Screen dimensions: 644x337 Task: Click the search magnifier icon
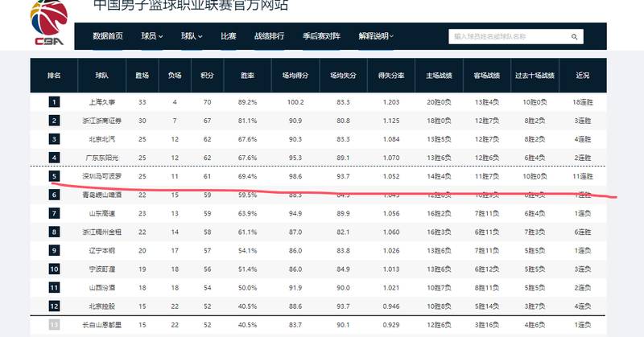(x=574, y=36)
